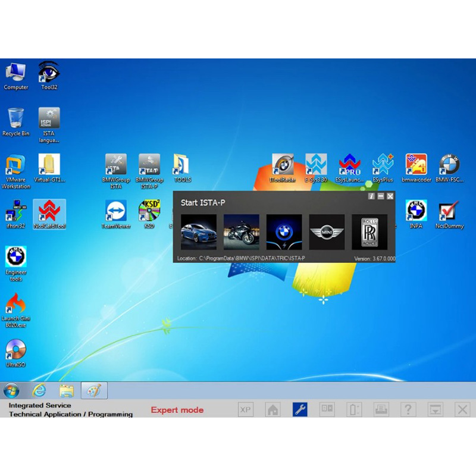Select the TeamViewer shortcut
This screenshot has height=476, width=476.
115,214
